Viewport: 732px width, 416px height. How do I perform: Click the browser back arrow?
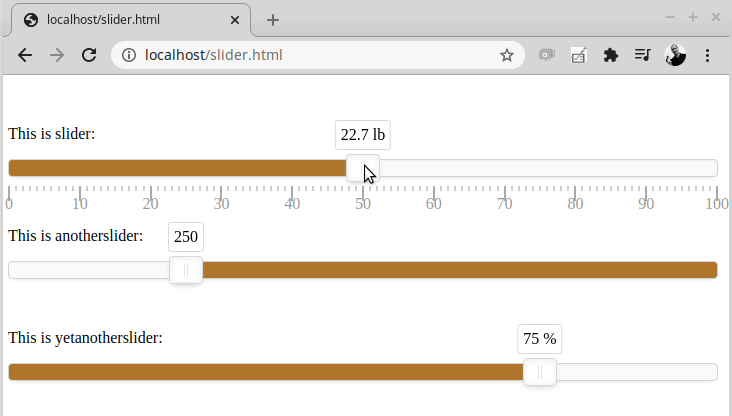click(25, 55)
